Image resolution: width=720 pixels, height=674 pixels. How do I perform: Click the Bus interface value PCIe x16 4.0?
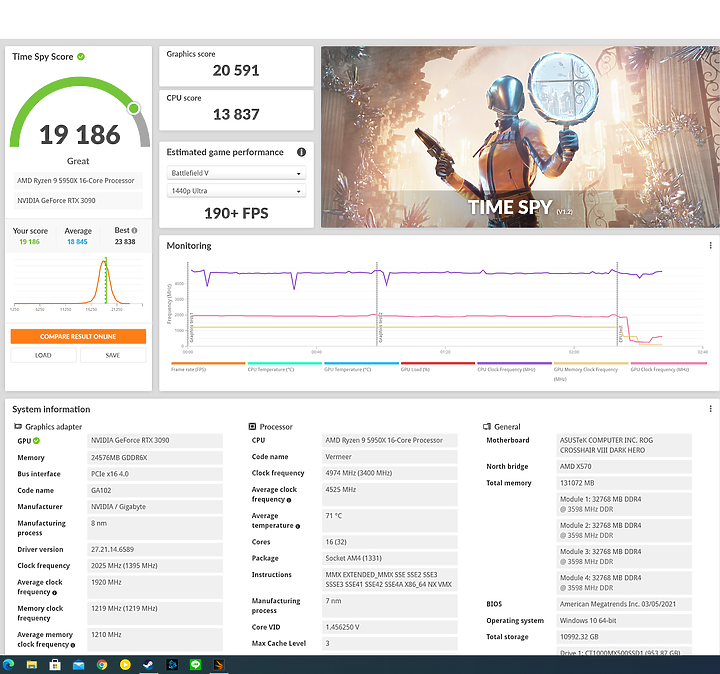point(155,474)
